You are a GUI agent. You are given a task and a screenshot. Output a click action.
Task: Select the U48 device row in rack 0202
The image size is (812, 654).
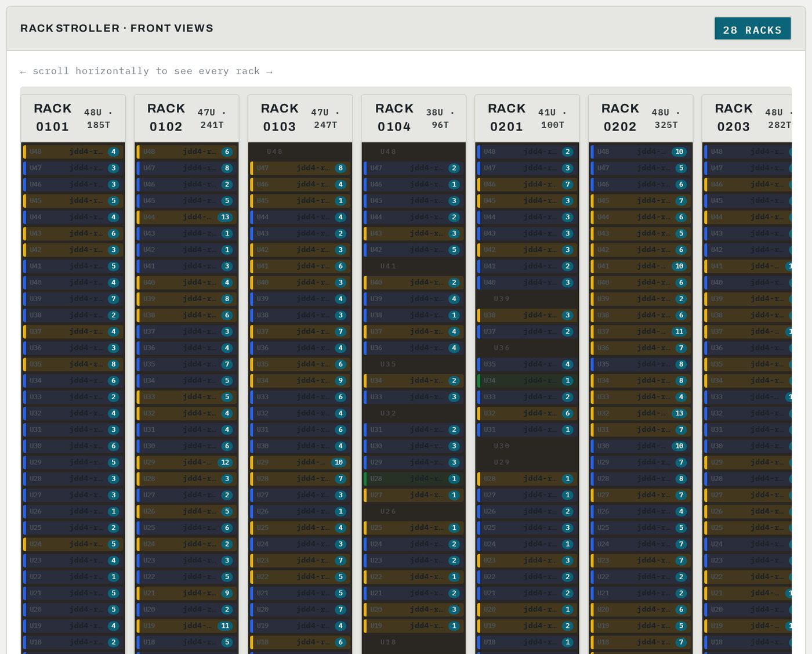click(641, 152)
